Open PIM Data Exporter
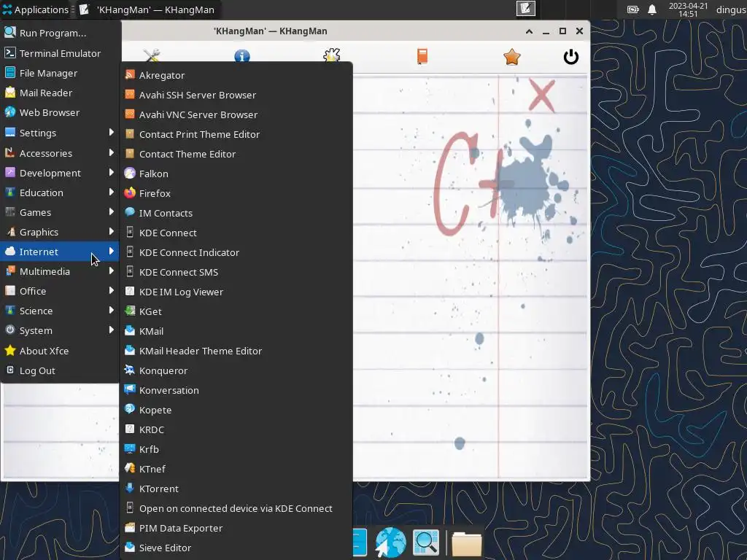747x560 pixels. [x=236, y=528]
